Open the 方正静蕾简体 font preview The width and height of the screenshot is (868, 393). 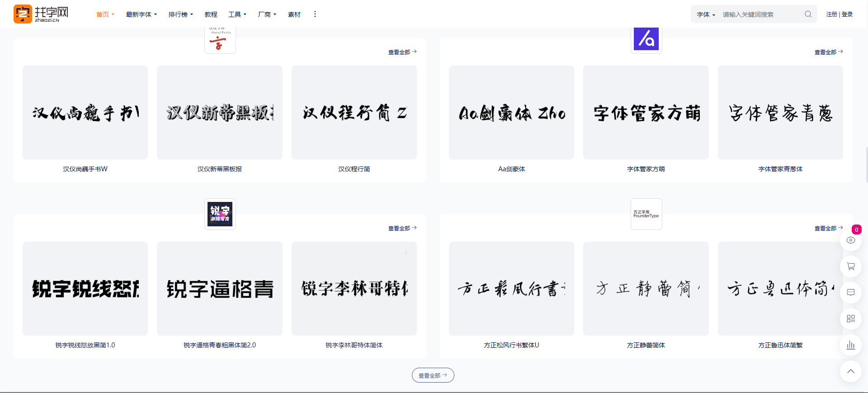[x=646, y=289]
